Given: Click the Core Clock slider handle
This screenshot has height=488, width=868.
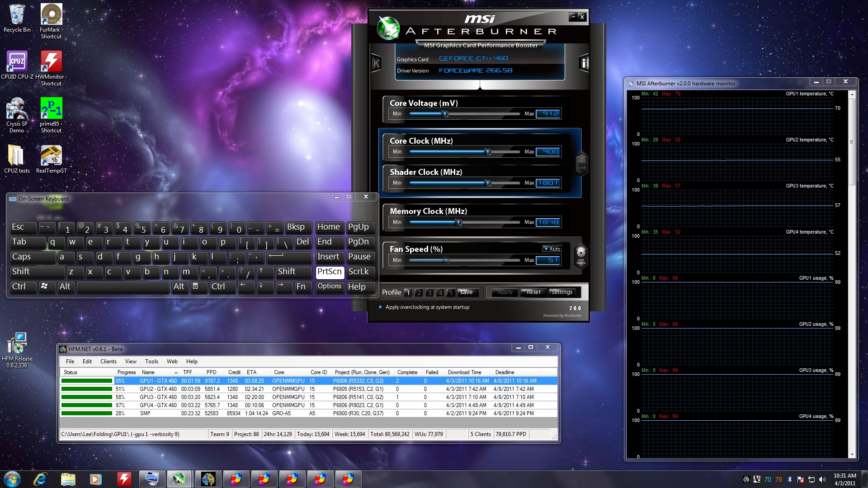Looking at the screenshot, I should (488, 152).
